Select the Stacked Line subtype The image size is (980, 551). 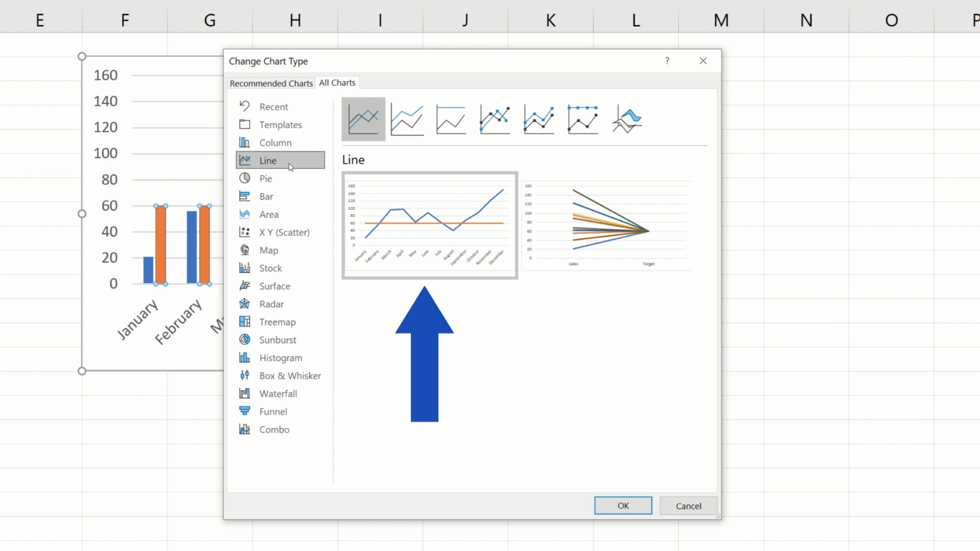(x=407, y=119)
